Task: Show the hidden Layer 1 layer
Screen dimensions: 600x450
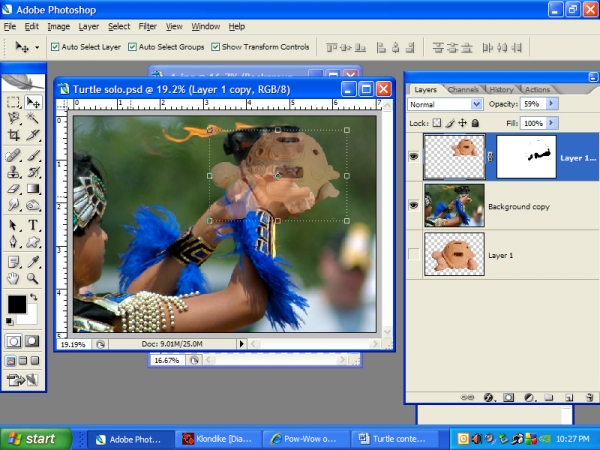Action: 414,254
